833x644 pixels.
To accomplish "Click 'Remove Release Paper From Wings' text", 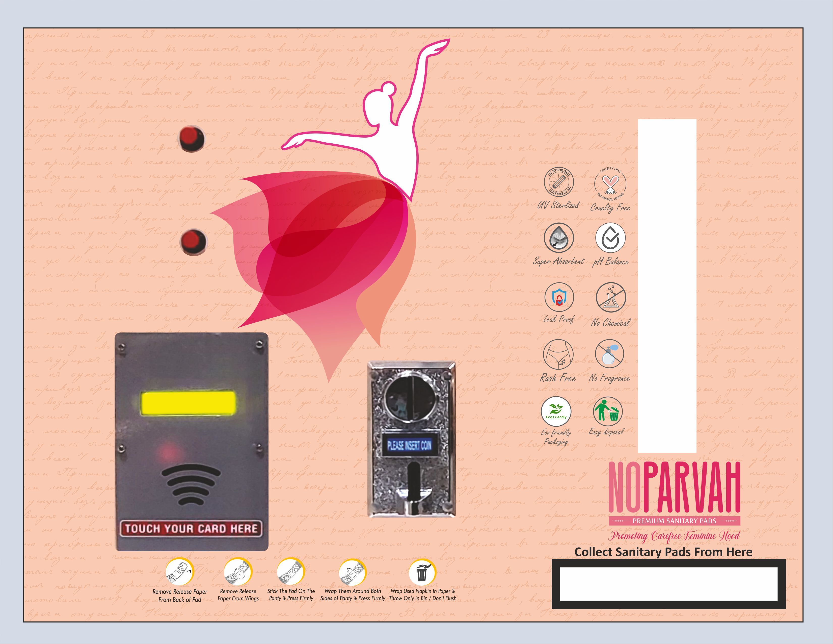I will pos(238,595).
